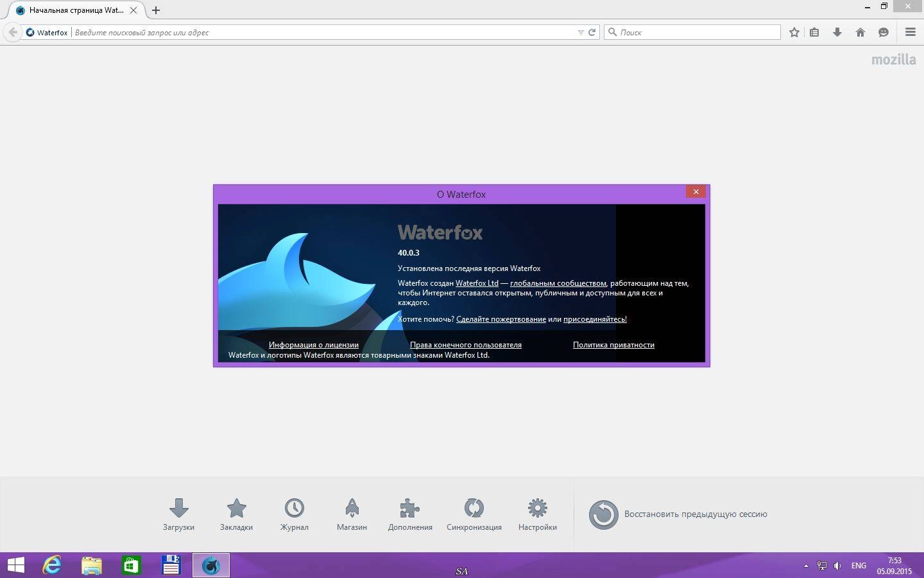Viewport: 924px width, 578px height.
Task: Click the присоединяйтесь! link
Action: [x=595, y=319]
